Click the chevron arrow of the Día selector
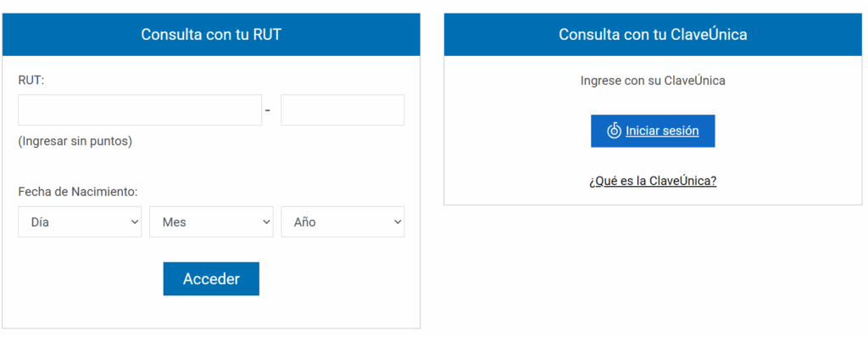 [x=134, y=222]
